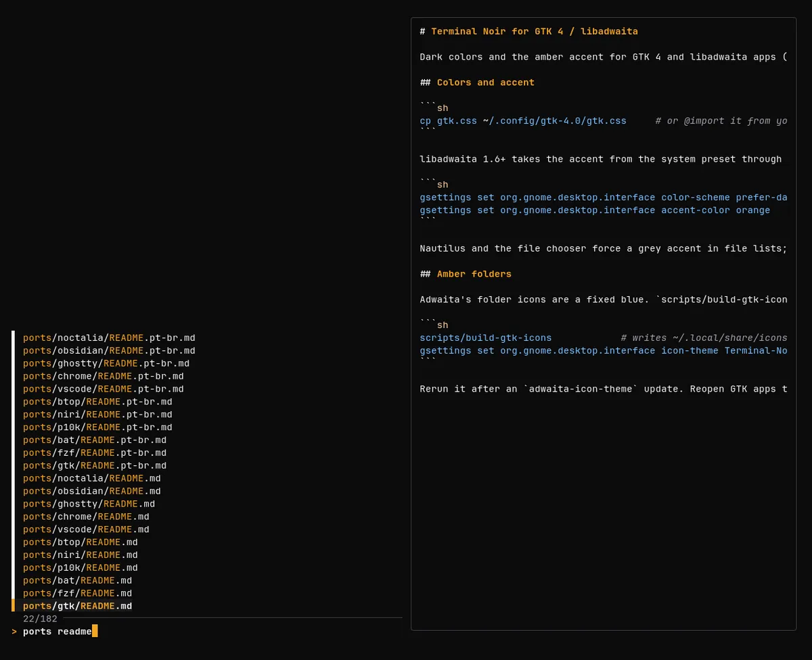812x660 pixels.
Task: Click the gsettings icon-theme command line
Action: click(x=604, y=350)
